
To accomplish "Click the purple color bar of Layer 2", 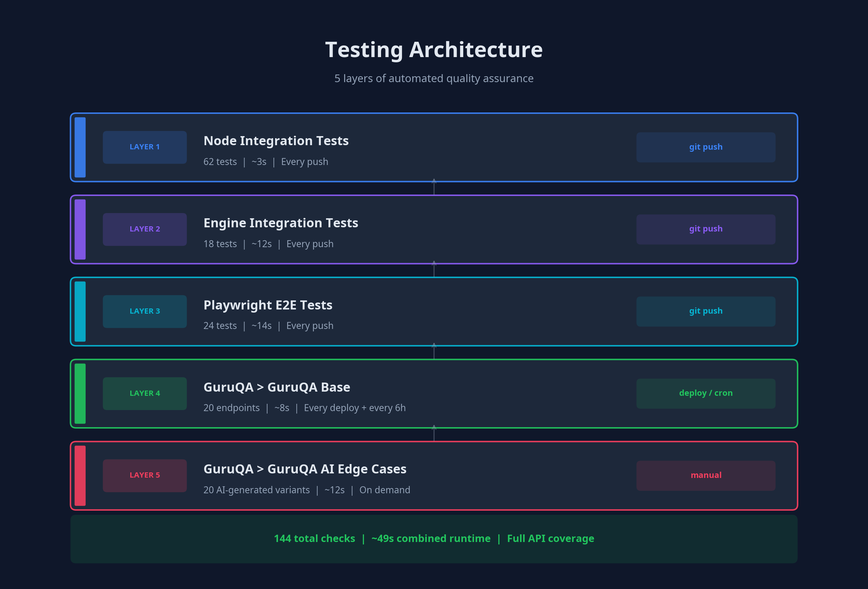I will point(80,229).
